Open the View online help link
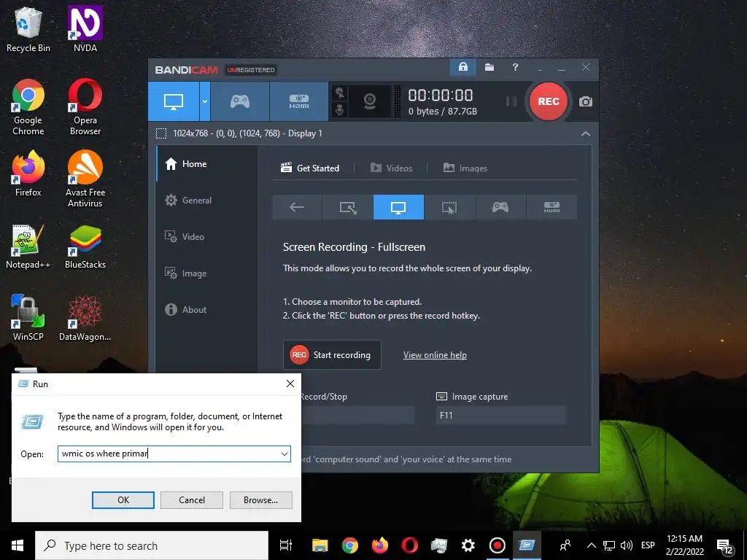Viewport: 747px width, 560px height. click(435, 355)
